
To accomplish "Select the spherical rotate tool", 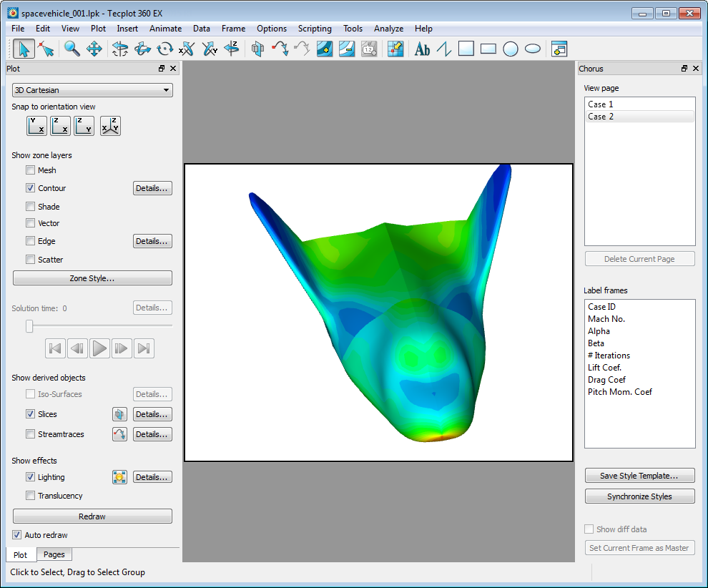I will click(120, 49).
